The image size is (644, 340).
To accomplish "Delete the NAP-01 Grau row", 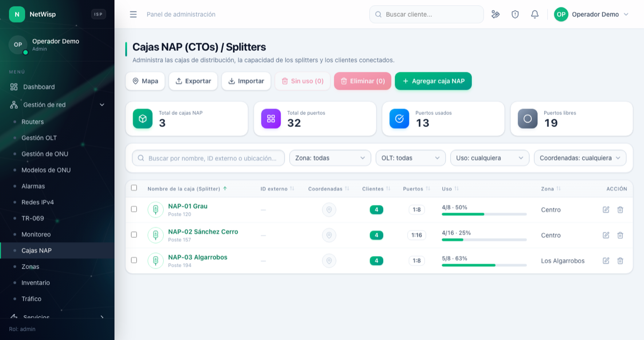I will tap(620, 209).
